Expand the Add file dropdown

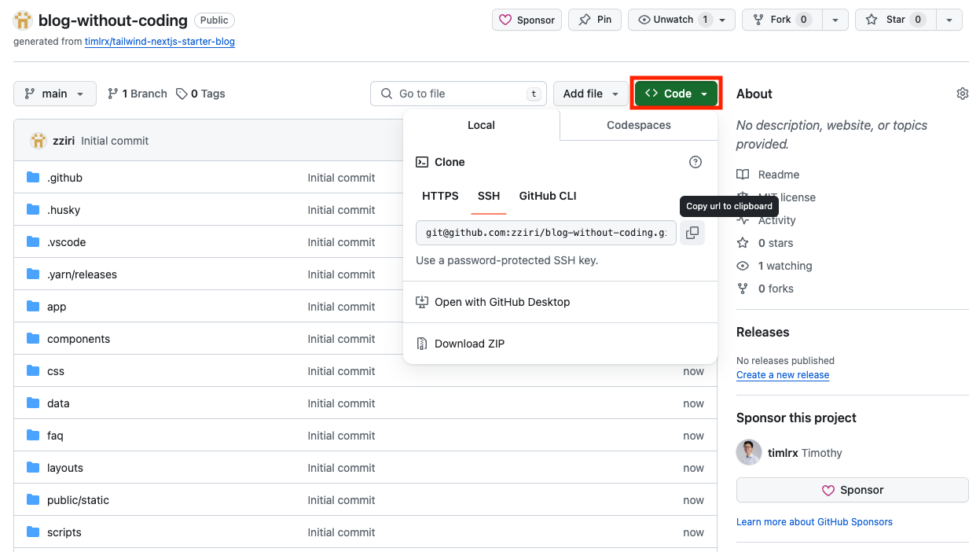pyautogui.click(x=589, y=94)
